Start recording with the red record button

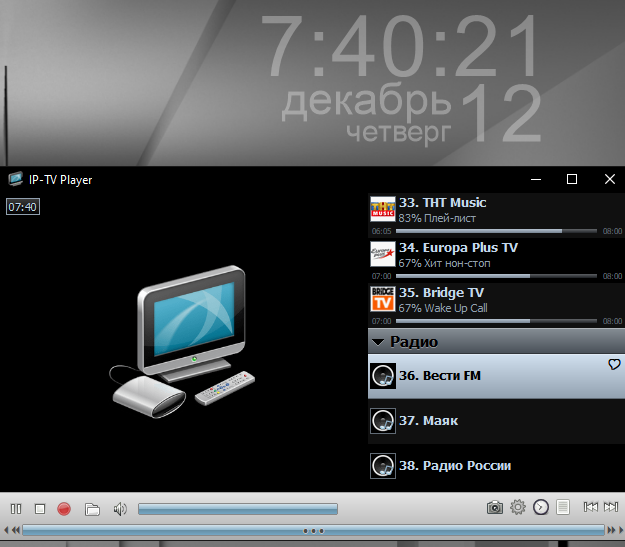click(64, 509)
